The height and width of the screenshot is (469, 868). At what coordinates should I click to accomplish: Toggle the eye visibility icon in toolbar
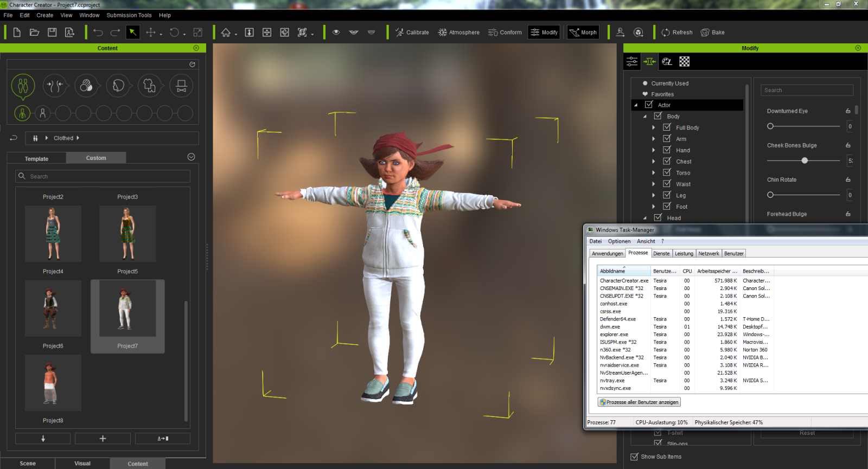336,32
